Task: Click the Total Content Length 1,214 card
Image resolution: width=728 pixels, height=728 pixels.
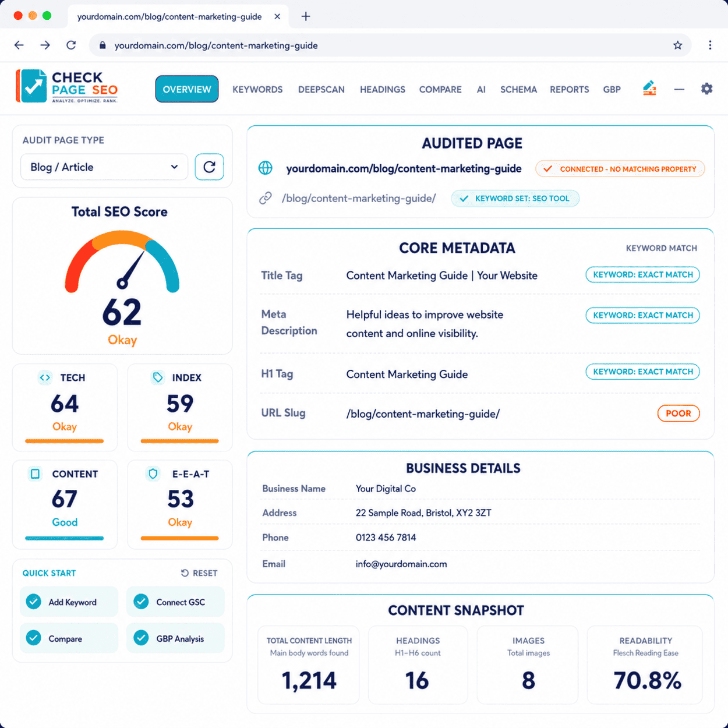Action: coord(309,665)
